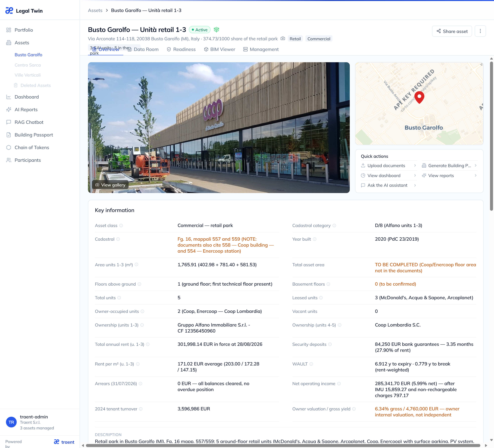Viewport: 494px width, 448px height.
Task: Click the chevron next to Upload documents
Action: [415, 165]
